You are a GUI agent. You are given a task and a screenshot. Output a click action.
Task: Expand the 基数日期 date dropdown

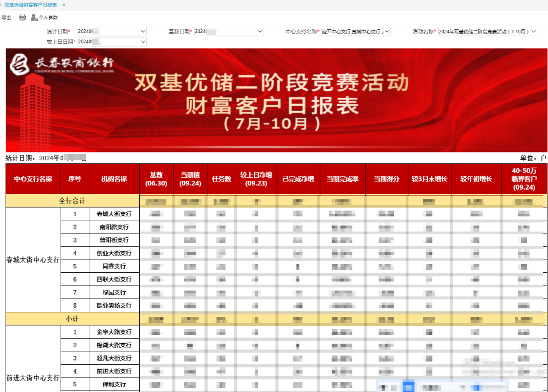[260, 31]
